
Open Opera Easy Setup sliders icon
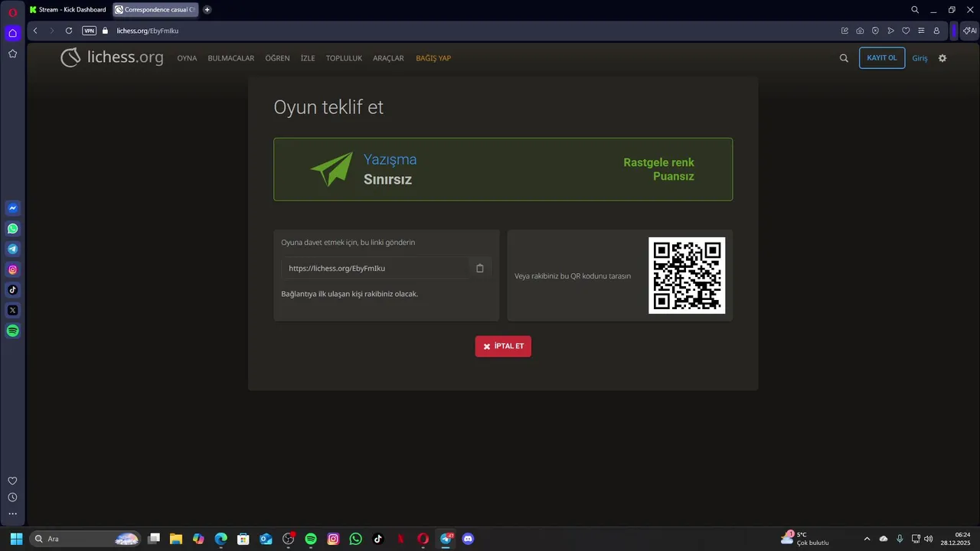(921, 31)
